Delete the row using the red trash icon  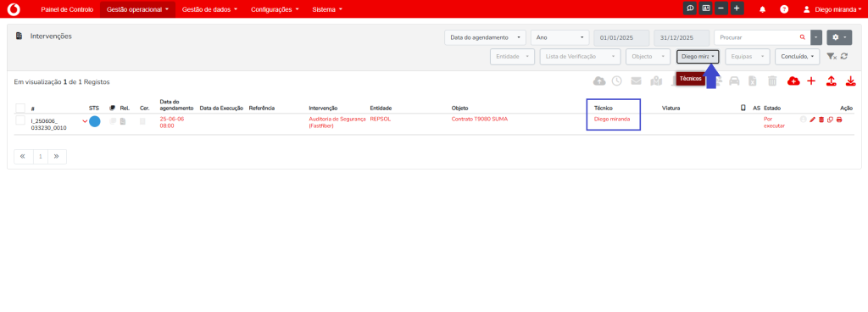pyautogui.click(x=821, y=120)
